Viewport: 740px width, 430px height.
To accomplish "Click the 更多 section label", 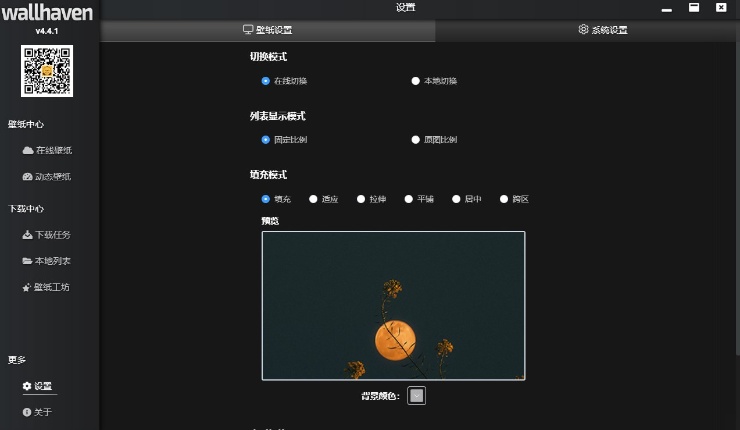I will pyautogui.click(x=17, y=360).
